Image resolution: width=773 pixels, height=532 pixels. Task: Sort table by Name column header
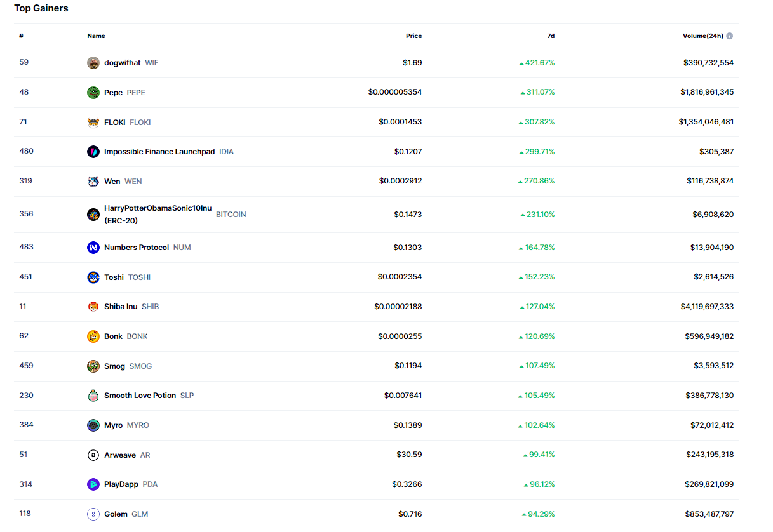point(96,36)
